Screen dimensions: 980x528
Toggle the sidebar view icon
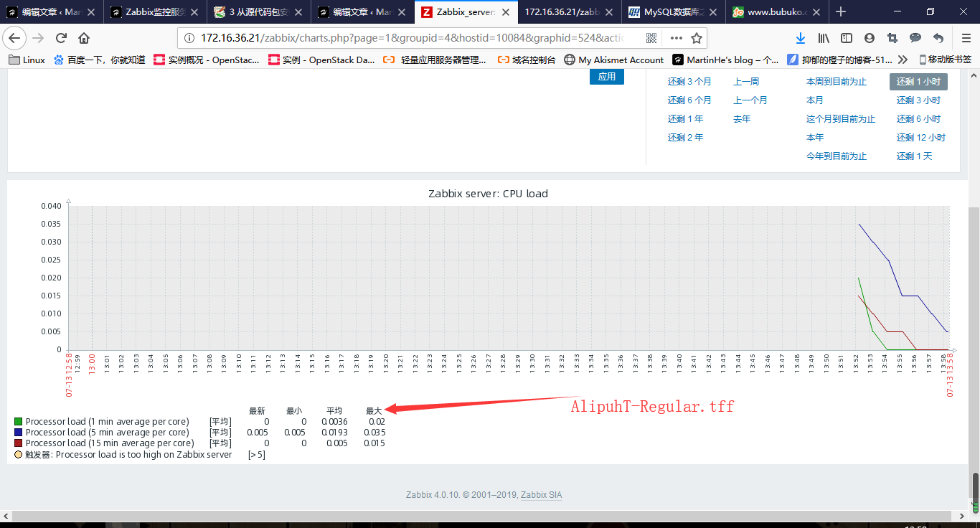[847, 38]
